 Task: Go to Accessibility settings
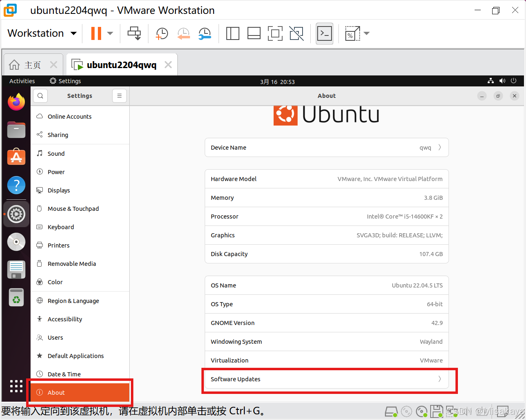80,319
